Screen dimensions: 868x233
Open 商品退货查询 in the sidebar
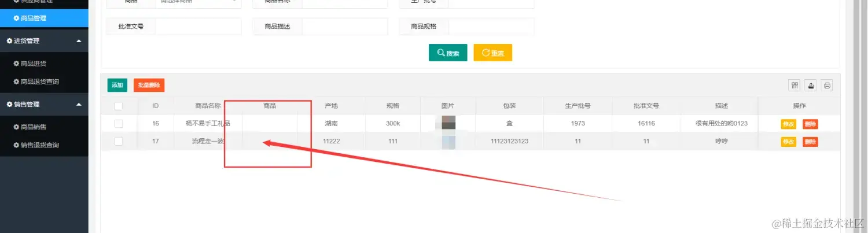coord(44,82)
